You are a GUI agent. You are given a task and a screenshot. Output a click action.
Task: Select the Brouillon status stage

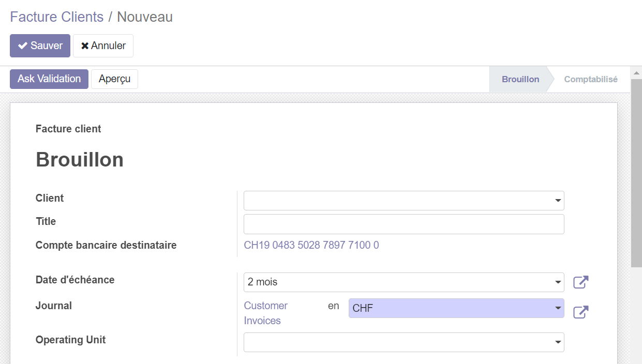[x=520, y=79]
